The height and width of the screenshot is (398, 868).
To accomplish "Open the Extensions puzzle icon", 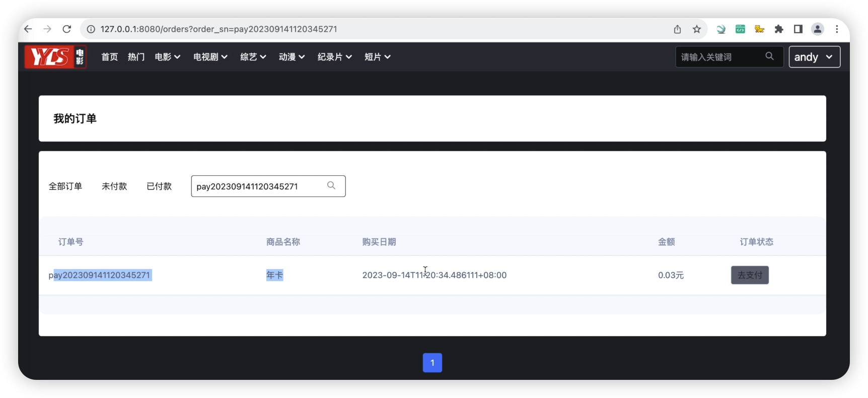I will [x=779, y=29].
